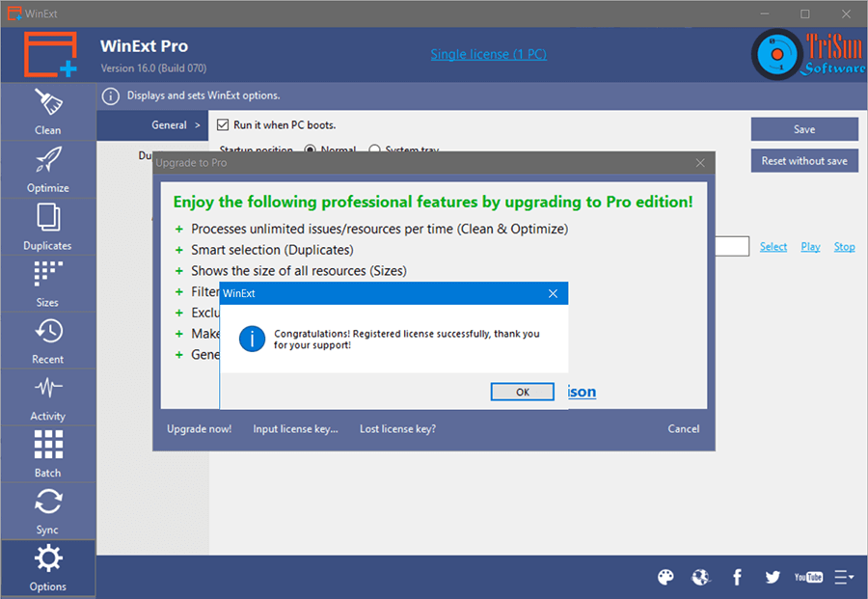868x599 pixels.
Task: Click Lost license key? link
Action: click(x=397, y=429)
